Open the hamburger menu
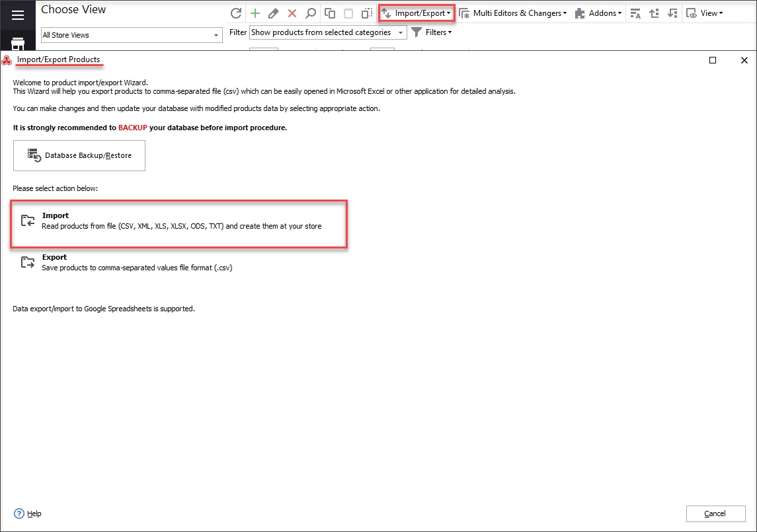757x532 pixels. pos(18,15)
